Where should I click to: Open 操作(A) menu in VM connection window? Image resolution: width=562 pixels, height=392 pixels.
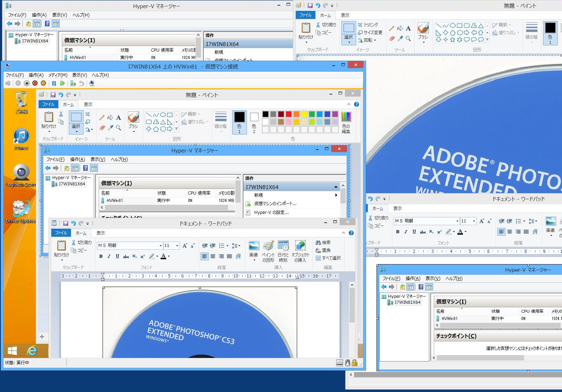pos(36,75)
